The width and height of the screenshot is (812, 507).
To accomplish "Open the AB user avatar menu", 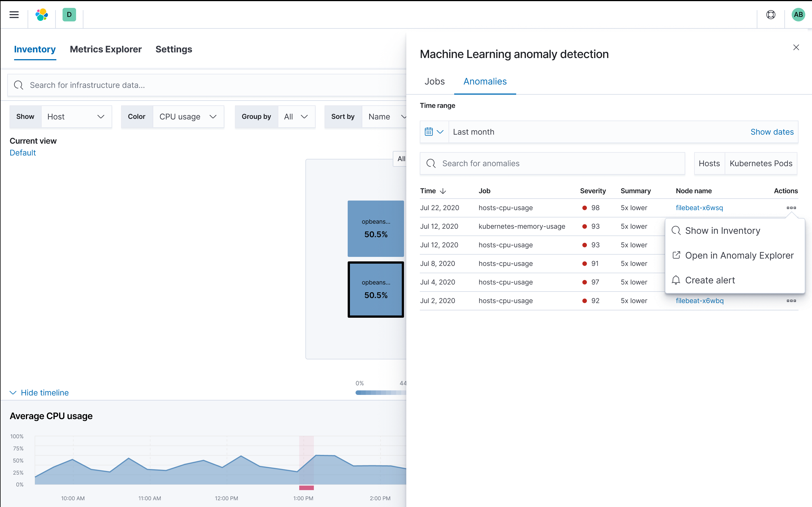I will pyautogui.click(x=798, y=14).
